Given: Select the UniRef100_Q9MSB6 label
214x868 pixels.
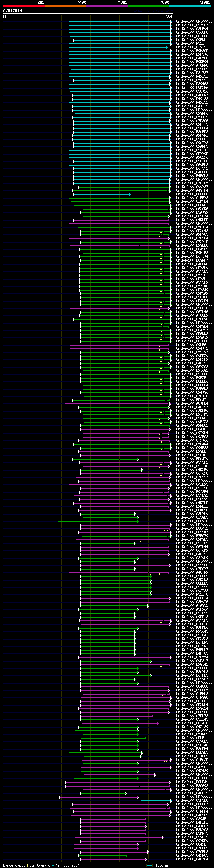Looking at the screenshot, I should (x=192, y=88).
